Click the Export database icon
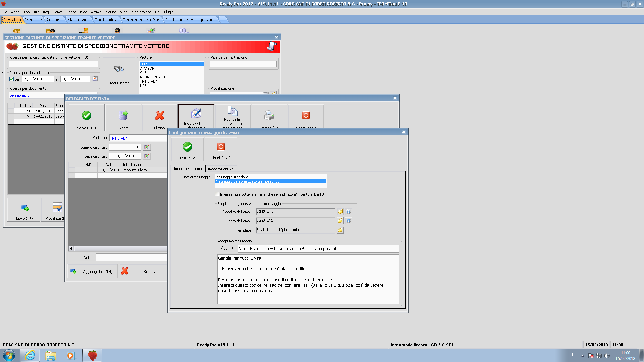Viewport: 644px width, 362px height. coord(123,116)
